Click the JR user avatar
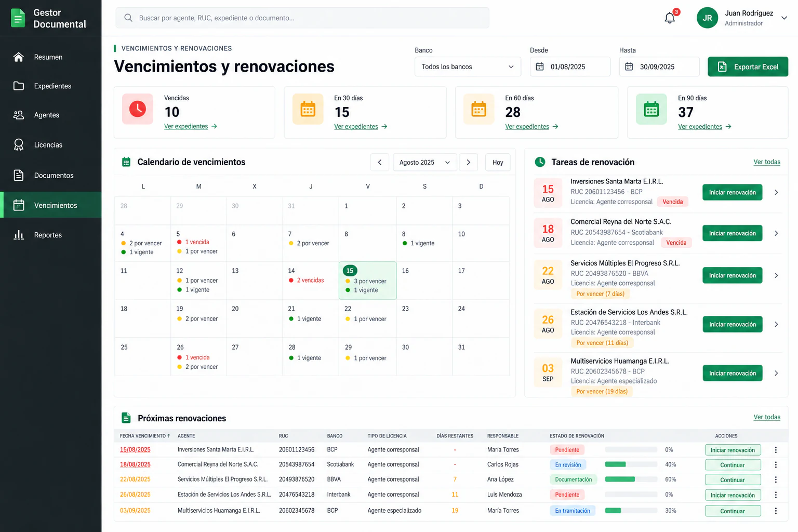 [x=707, y=18]
